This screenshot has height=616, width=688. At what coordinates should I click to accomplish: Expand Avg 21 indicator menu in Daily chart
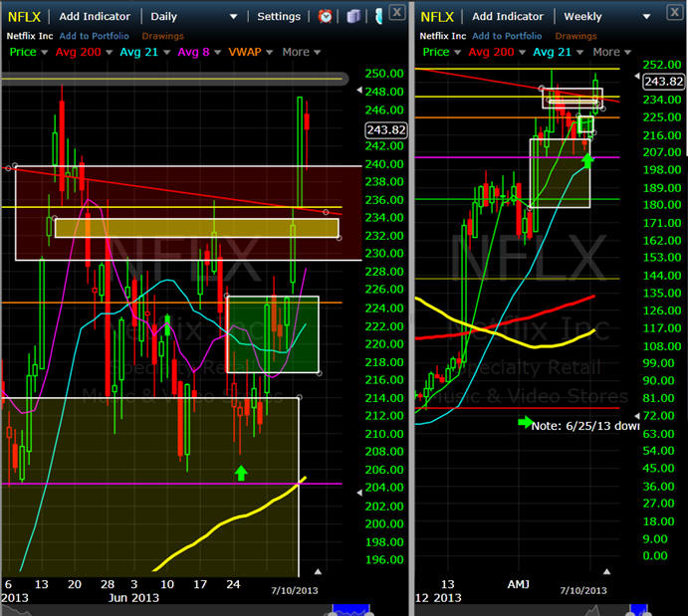[x=166, y=52]
